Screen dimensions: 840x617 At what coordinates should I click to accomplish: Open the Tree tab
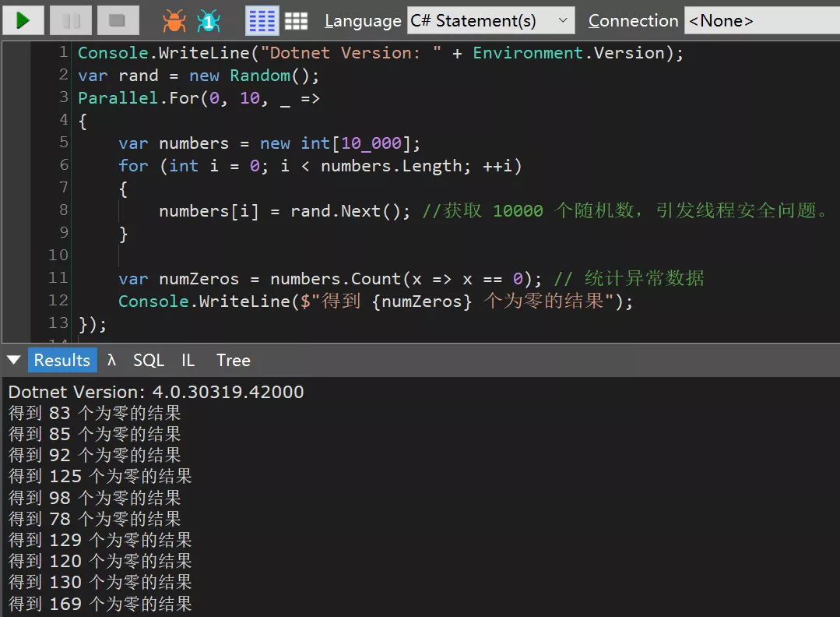[233, 360]
